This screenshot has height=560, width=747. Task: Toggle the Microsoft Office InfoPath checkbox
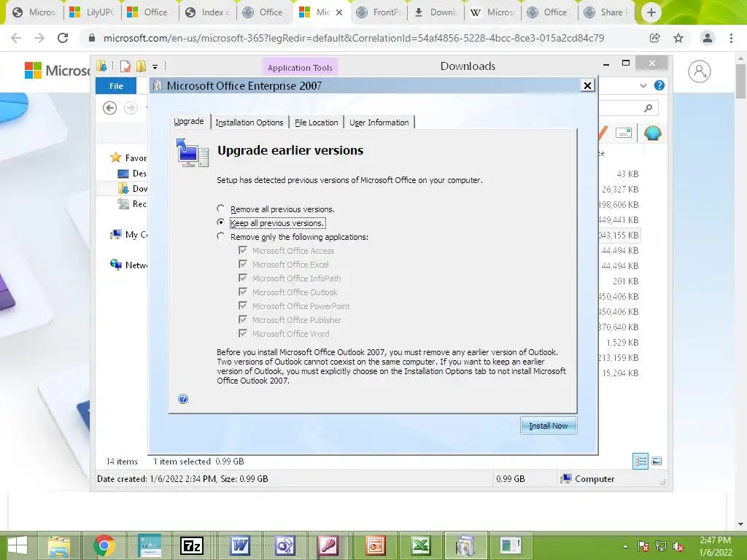(243, 278)
